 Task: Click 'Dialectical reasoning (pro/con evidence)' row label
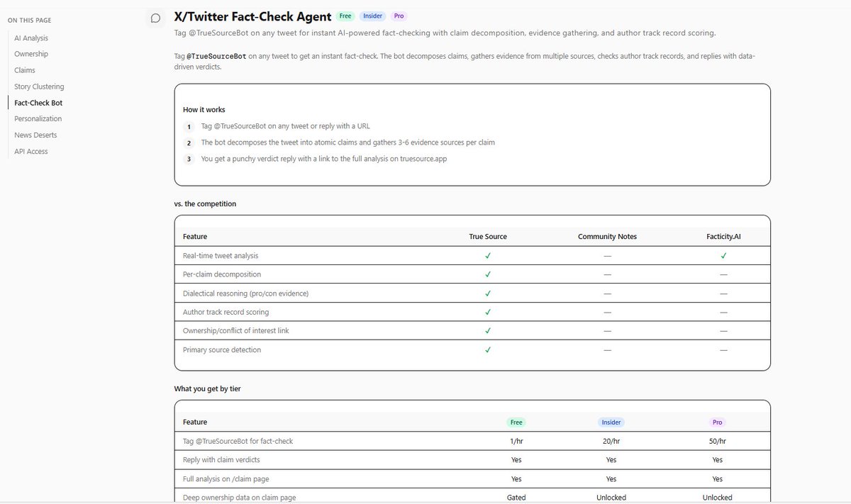245,293
